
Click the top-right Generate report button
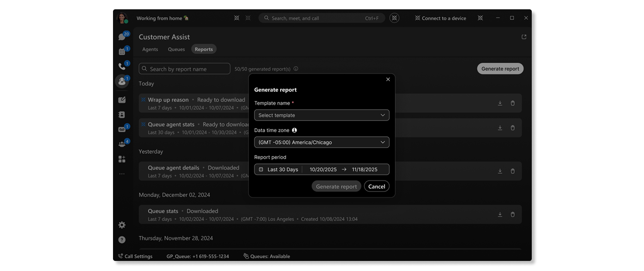tap(500, 69)
